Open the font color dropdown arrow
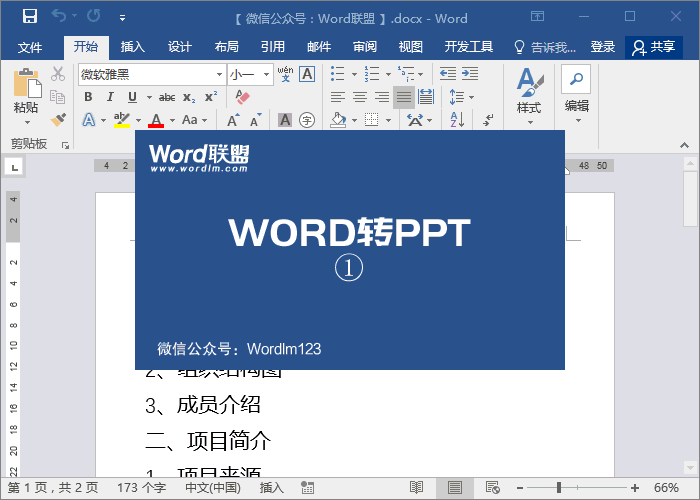The height and width of the screenshot is (500, 700). (172, 121)
